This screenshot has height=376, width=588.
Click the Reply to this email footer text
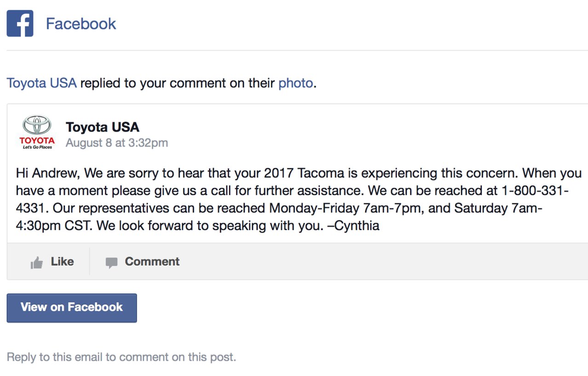[121, 357]
